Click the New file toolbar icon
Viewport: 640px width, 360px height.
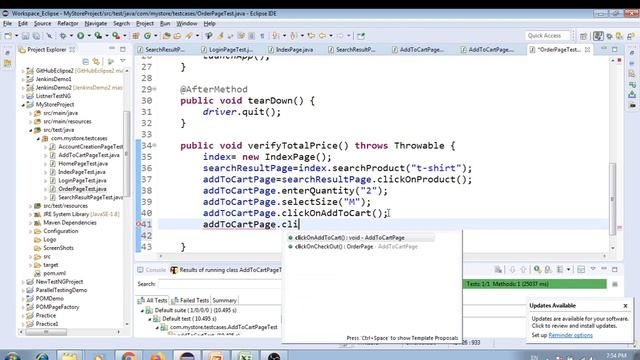(8, 36)
